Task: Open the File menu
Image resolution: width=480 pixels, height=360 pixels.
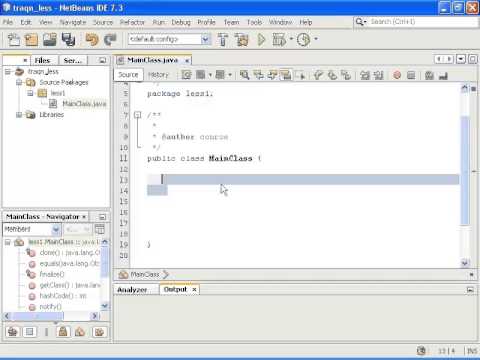Action: tap(8, 22)
